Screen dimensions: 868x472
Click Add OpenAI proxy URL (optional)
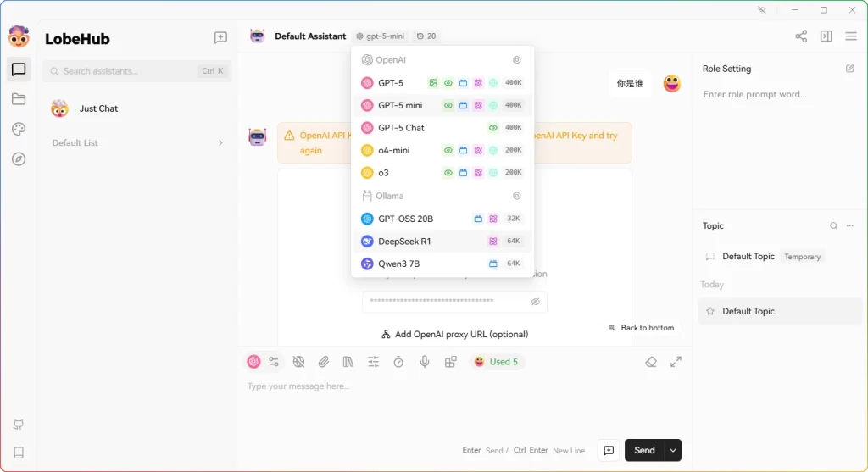pyautogui.click(x=454, y=334)
